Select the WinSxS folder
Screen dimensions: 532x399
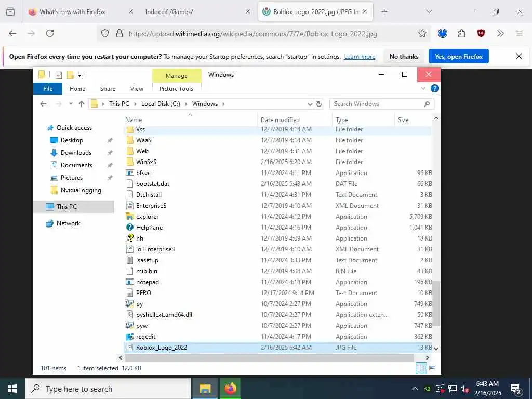tap(278, 162)
